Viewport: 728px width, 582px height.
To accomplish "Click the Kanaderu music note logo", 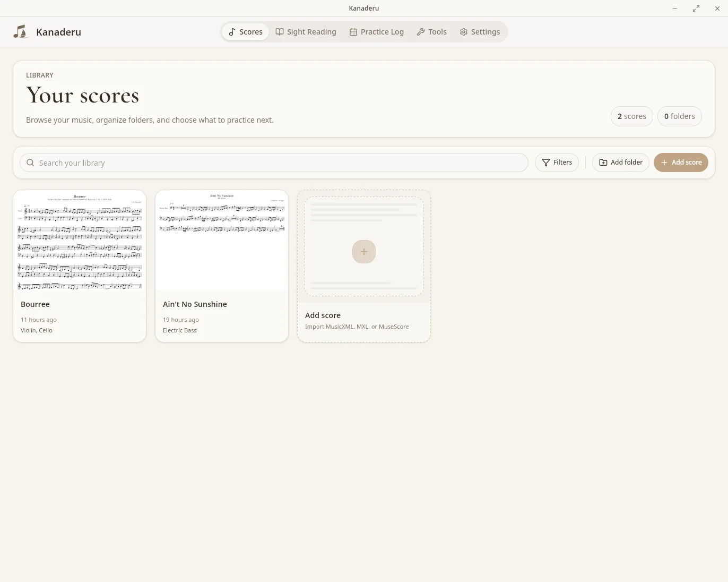I will tap(21, 32).
